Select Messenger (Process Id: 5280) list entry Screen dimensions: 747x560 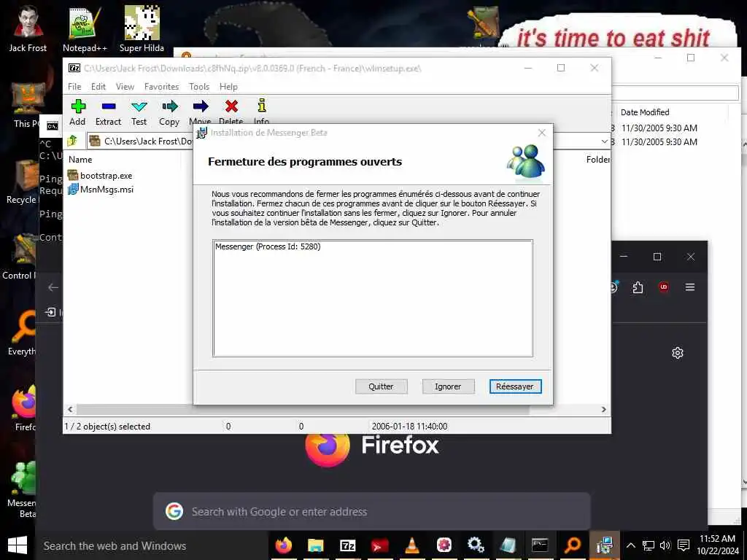point(268,246)
